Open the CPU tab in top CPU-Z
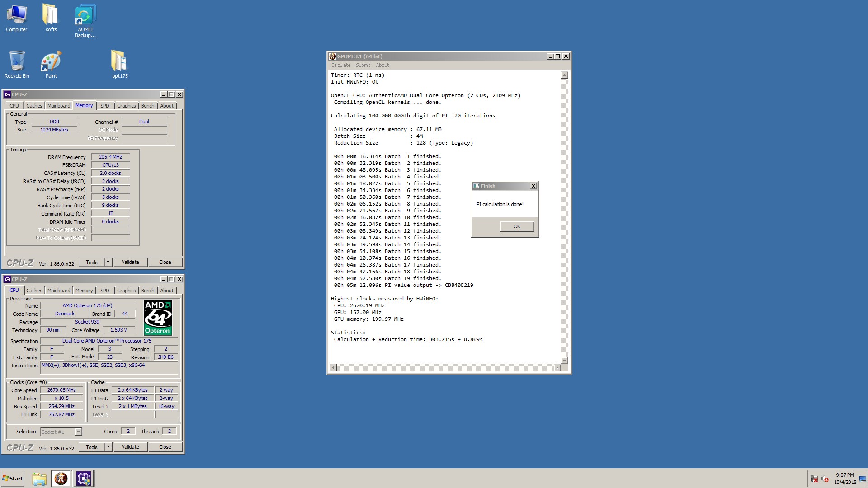 point(14,106)
